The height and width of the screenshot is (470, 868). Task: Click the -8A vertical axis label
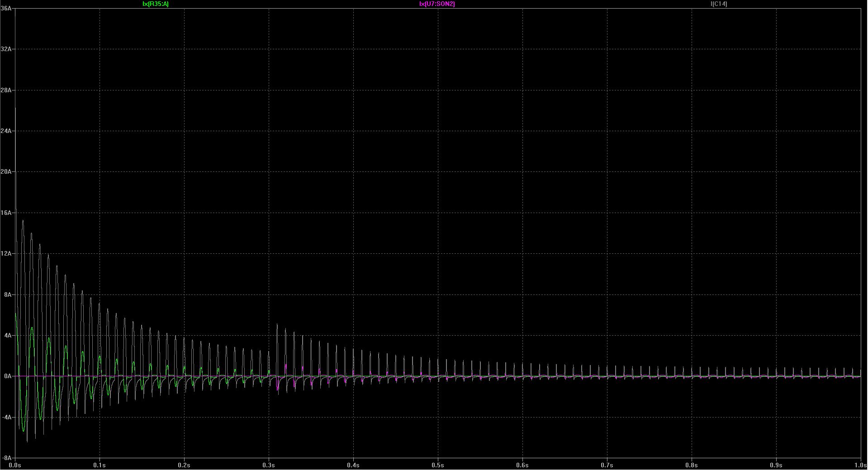click(6, 458)
